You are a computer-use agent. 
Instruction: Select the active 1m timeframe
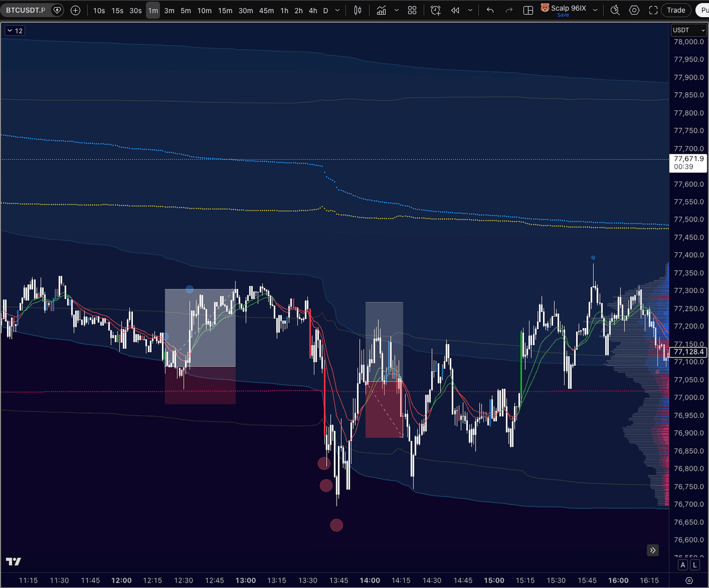coord(153,10)
